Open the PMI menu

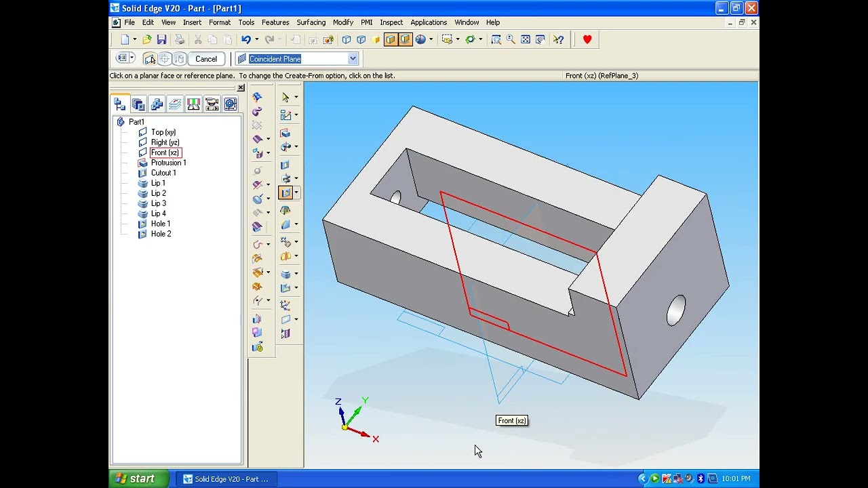366,22
